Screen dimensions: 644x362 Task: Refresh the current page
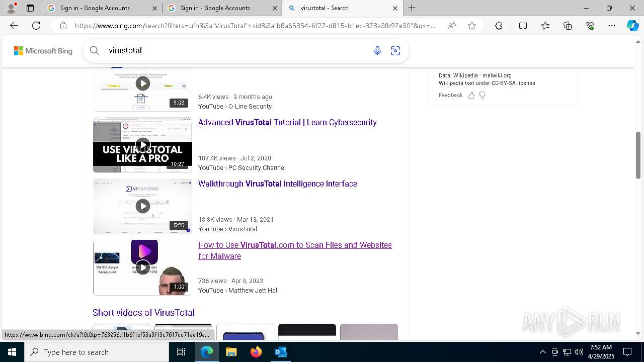(x=36, y=26)
